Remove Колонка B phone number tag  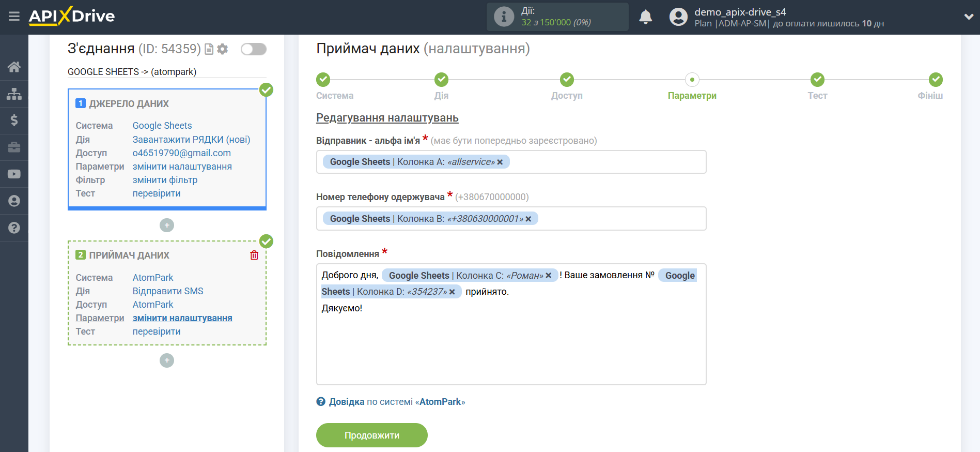[x=528, y=219]
